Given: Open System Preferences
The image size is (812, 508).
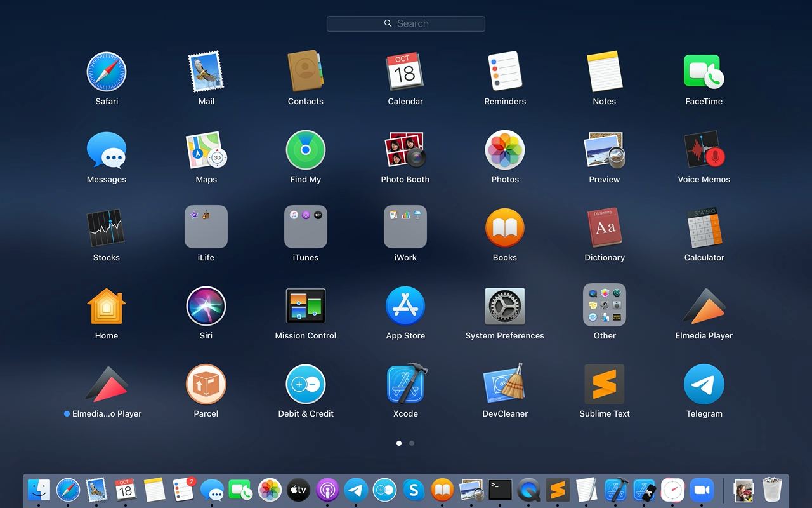Looking at the screenshot, I should [505, 306].
